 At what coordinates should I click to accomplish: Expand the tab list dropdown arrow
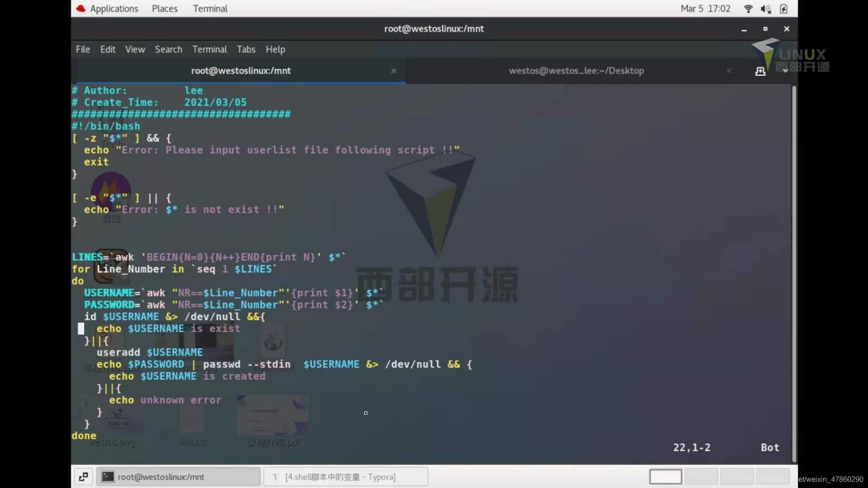pos(785,70)
